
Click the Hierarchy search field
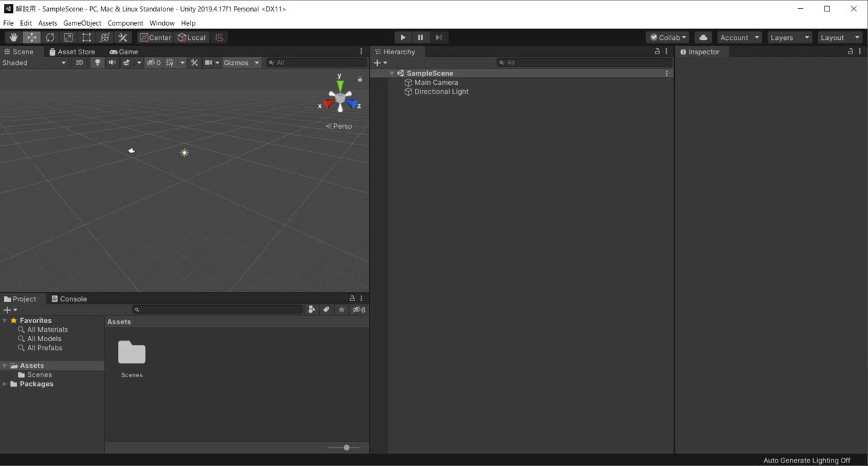click(x=584, y=62)
